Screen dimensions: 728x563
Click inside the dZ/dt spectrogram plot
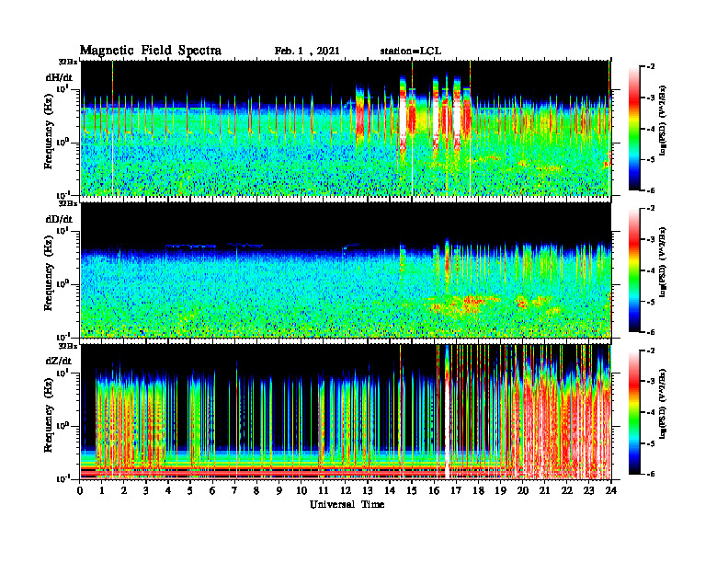tap(346, 412)
